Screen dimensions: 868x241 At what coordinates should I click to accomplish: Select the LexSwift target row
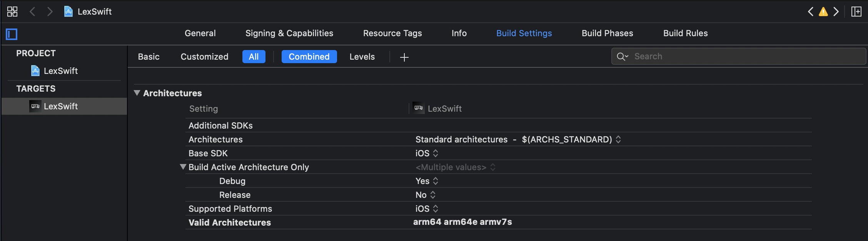pos(64,106)
